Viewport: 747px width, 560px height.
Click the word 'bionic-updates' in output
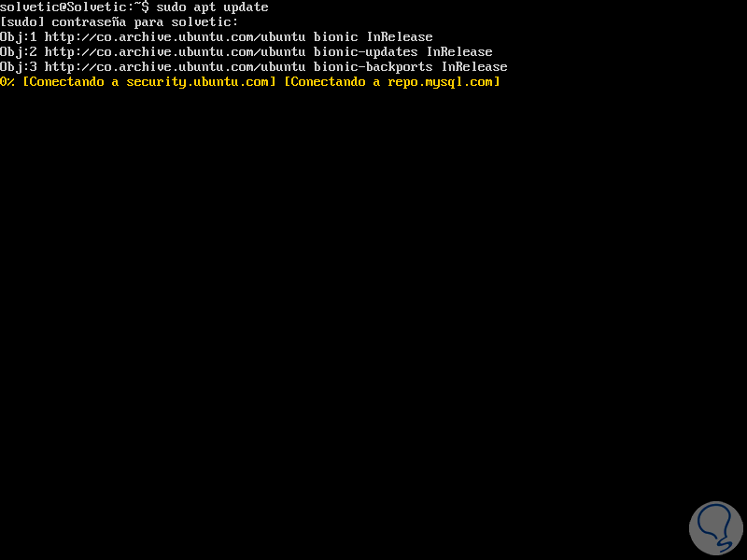[x=365, y=52]
